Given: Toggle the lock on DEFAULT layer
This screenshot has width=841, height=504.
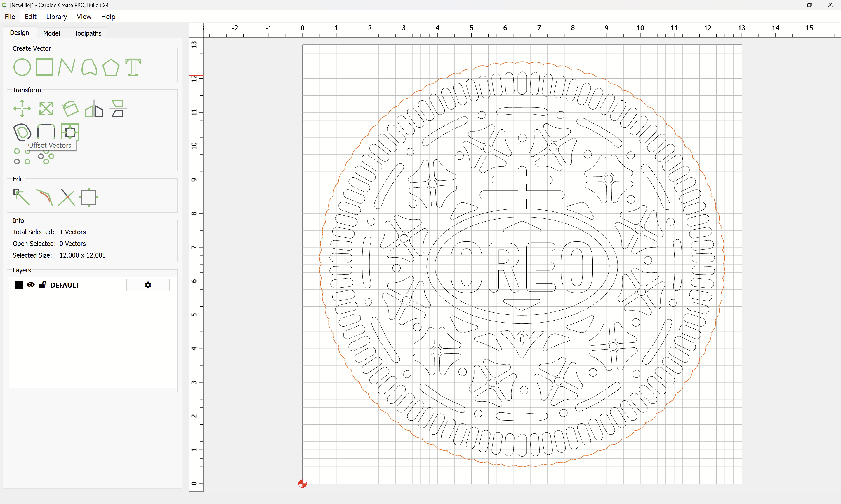Looking at the screenshot, I should click(x=42, y=285).
